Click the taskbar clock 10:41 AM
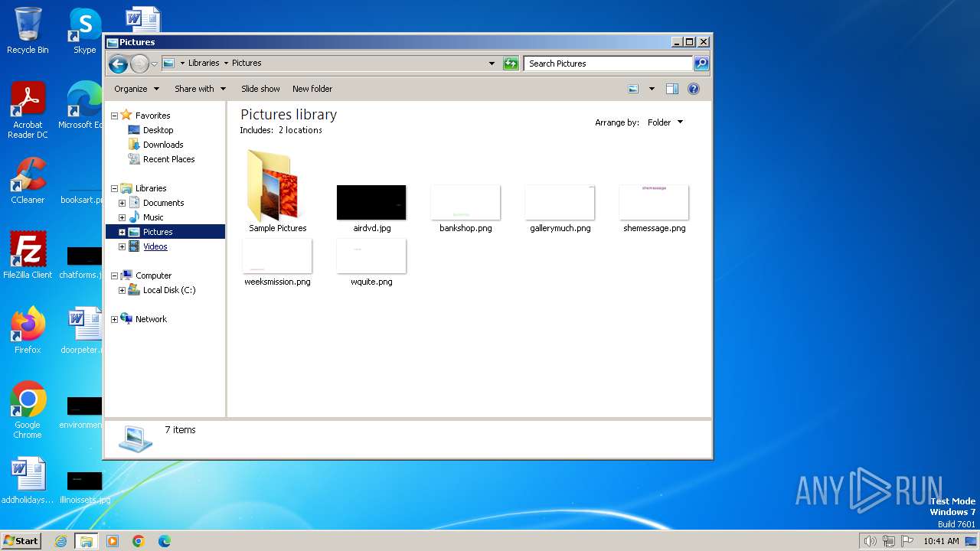 [941, 541]
